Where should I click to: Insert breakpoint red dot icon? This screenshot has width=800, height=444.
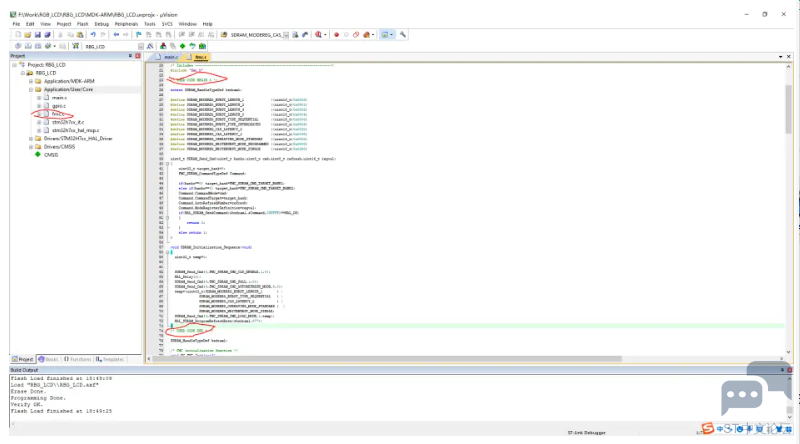point(336,35)
